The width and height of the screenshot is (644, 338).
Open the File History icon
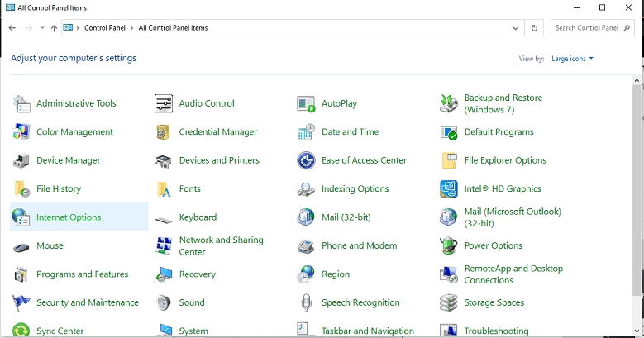coord(21,189)
